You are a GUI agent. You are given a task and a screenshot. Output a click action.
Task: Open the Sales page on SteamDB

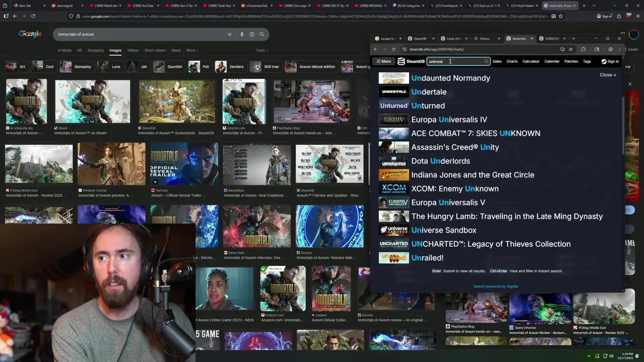click(497, 61)
